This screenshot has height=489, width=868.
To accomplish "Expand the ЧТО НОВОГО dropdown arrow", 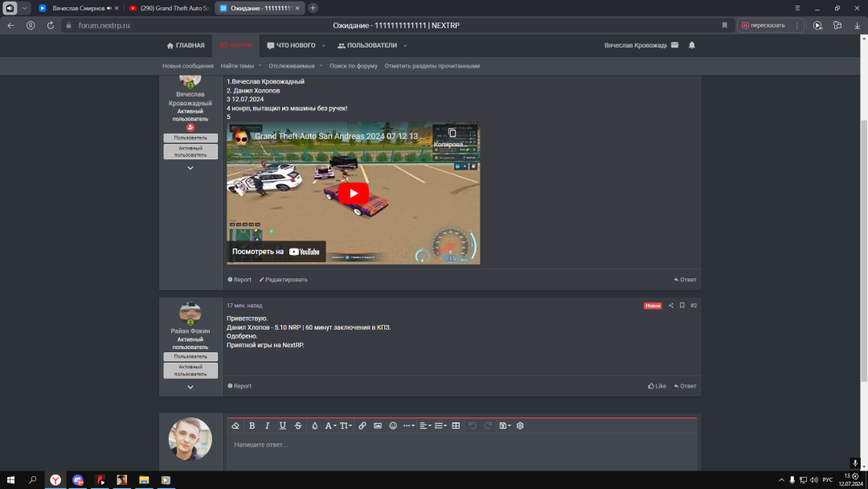I will [323, 46].
